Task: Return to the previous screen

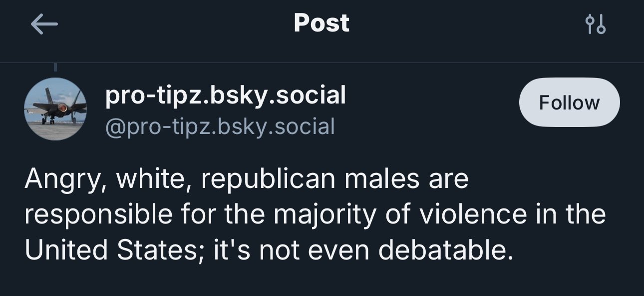Action: click(x=44, y=24)
